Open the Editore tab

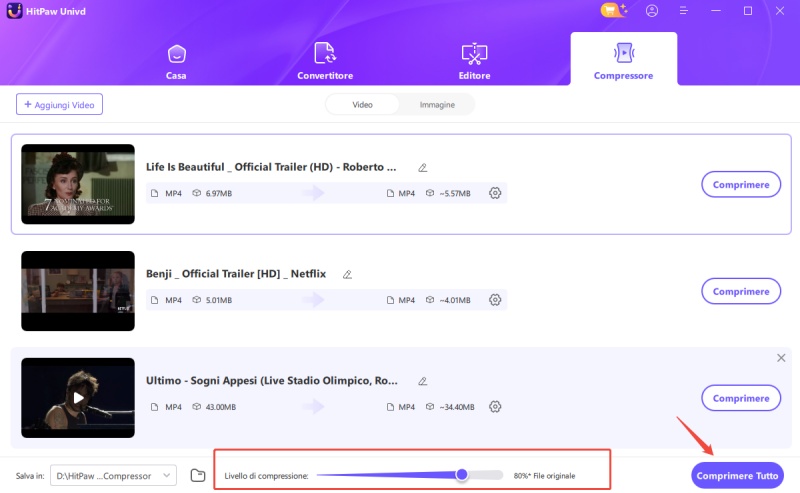(474, 61)
